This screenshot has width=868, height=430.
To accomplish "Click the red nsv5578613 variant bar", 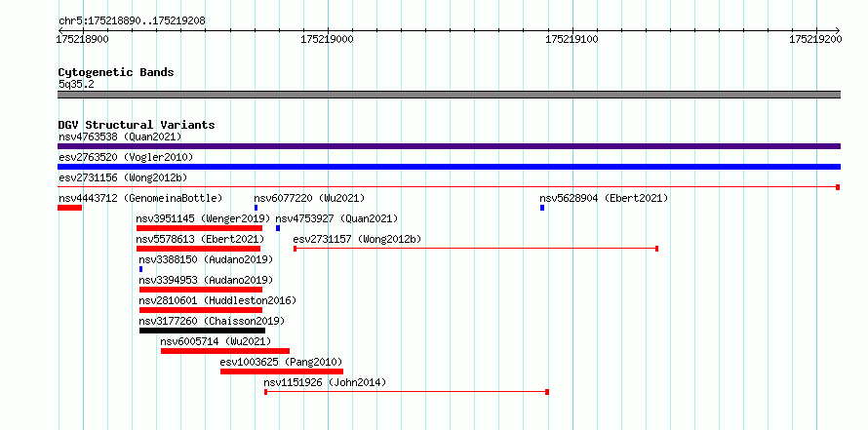I will point(198,249).
